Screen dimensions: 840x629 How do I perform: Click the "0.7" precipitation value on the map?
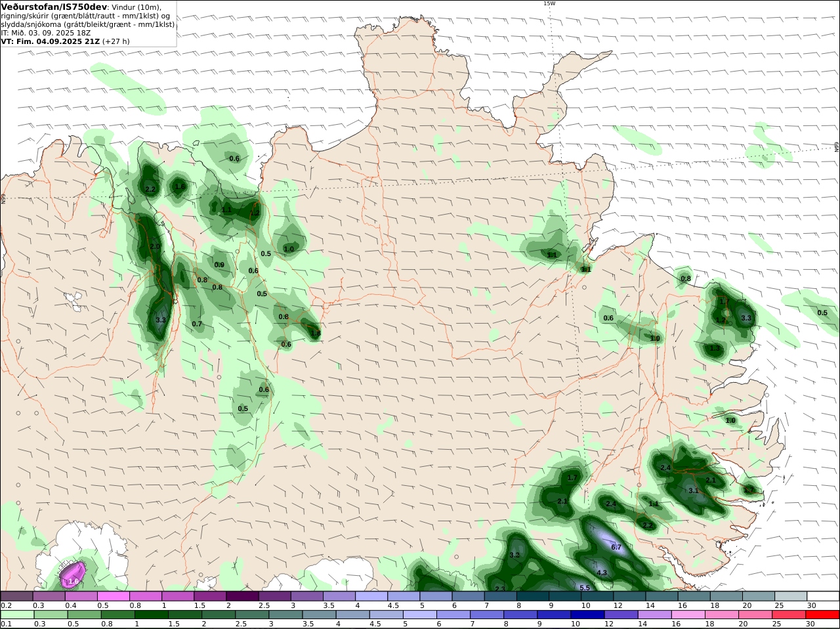pos(197,324)
